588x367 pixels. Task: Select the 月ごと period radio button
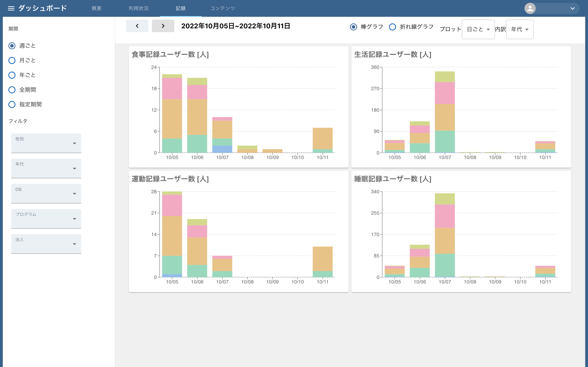tap(12, 60)
